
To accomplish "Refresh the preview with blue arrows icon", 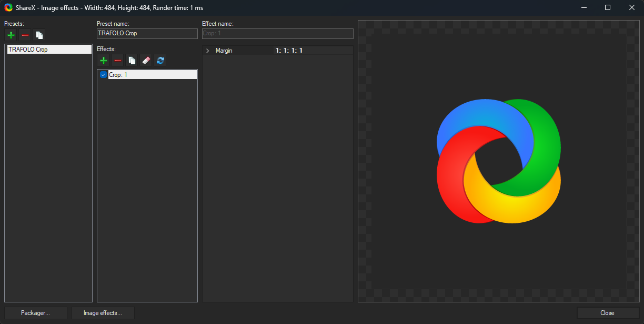I will pyautogui.click(x=160, y=61).
